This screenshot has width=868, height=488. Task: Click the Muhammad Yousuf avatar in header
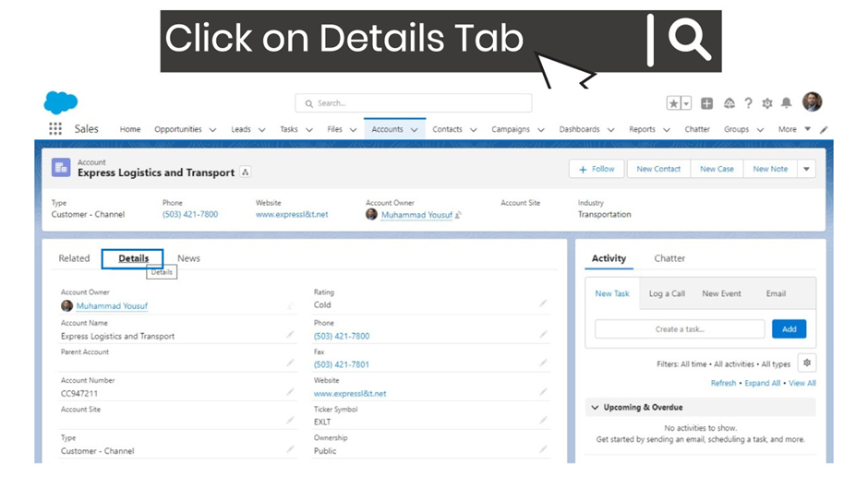pos(371,214)
